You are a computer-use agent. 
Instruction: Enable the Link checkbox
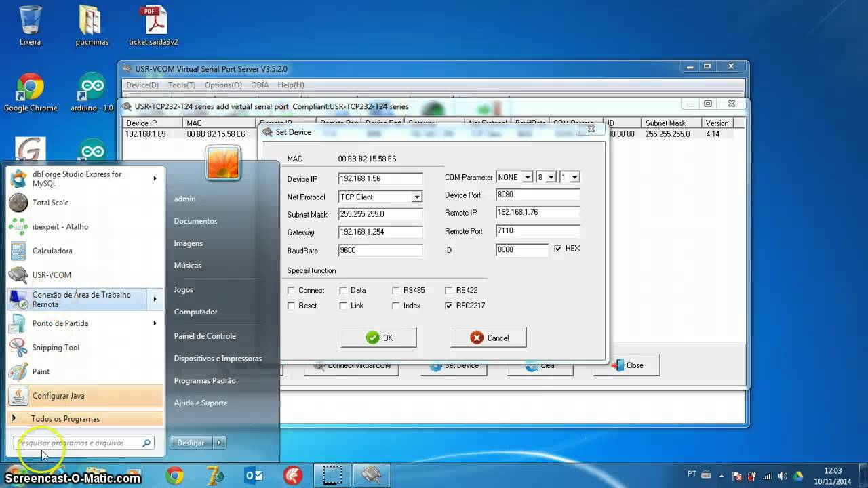(x=343, y=306)
